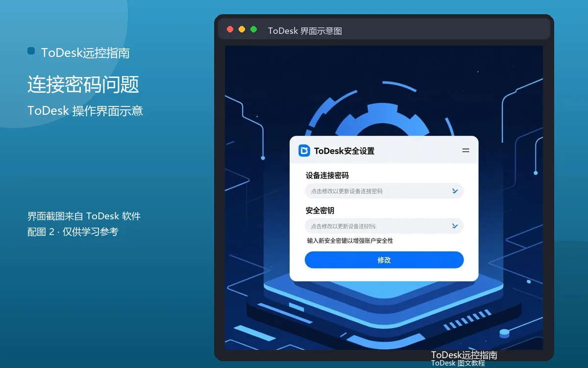Click the yellow minimize window button

click(242, 29)
